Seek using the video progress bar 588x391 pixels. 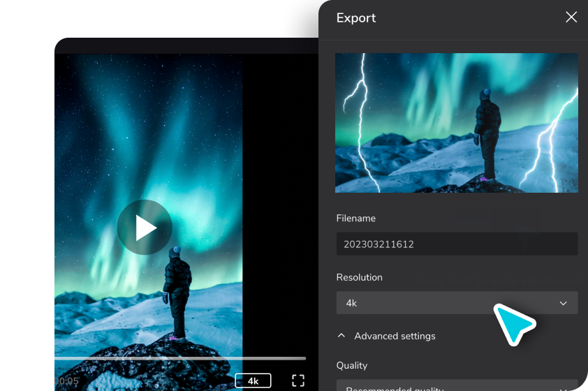pyautogui.click(x=180, y=358)
